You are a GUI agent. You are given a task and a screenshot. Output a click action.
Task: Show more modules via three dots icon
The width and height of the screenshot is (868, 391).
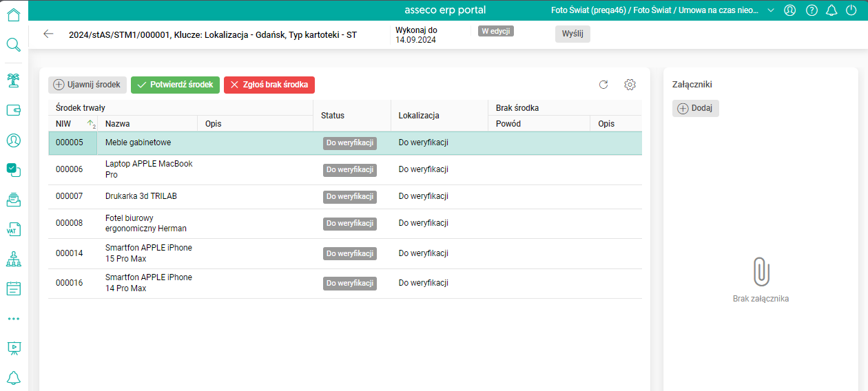tap(13, 319)
